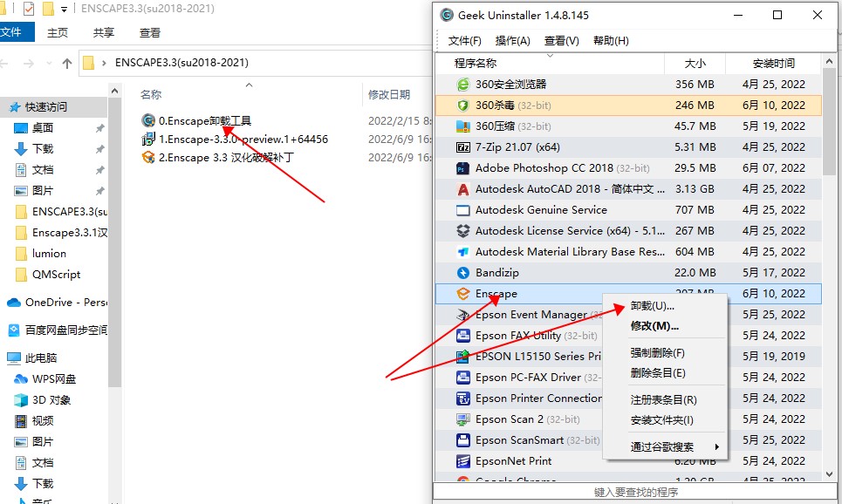Screen dimensions: 842x504
Task: Sort by 安装时间 column header
Action: click(x=773, y=64)
